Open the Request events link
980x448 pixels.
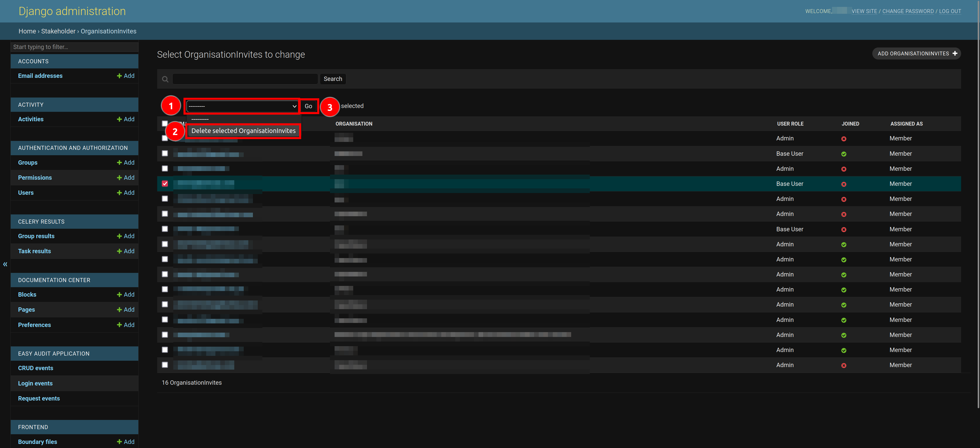click(x=39, y=398)
